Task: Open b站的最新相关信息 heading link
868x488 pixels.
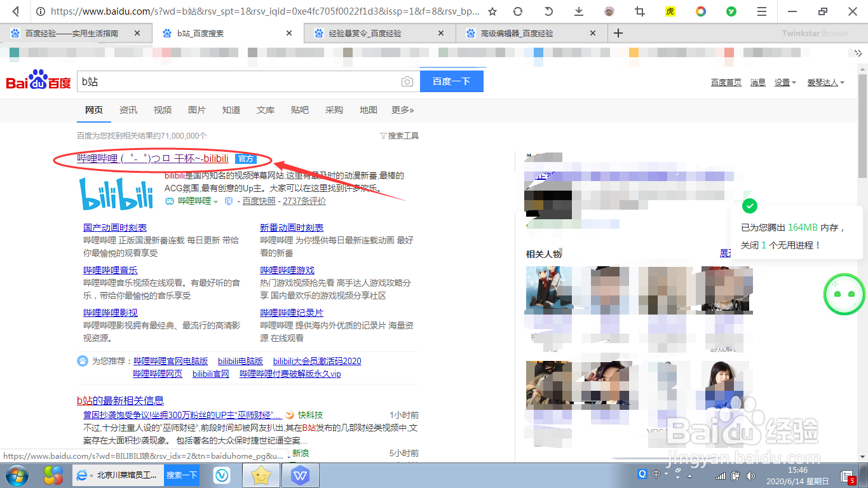Action: click(x=120, y=400)
